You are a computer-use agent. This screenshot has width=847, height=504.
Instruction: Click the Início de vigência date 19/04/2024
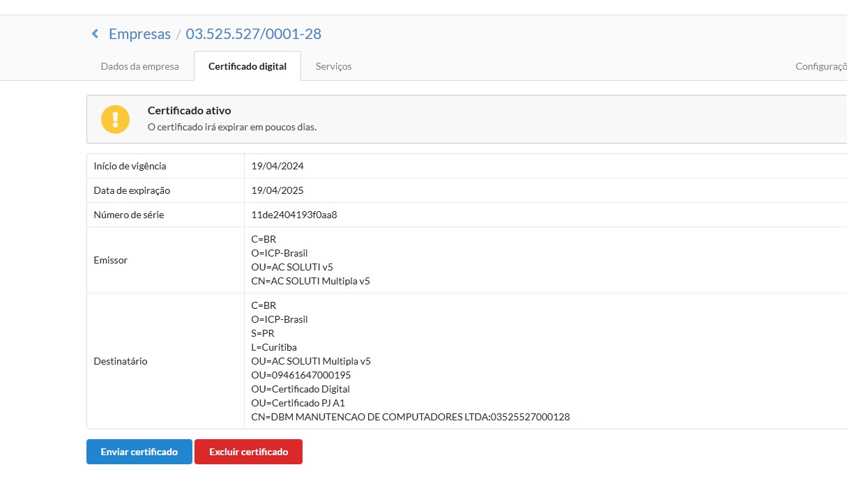click(277, 166)
